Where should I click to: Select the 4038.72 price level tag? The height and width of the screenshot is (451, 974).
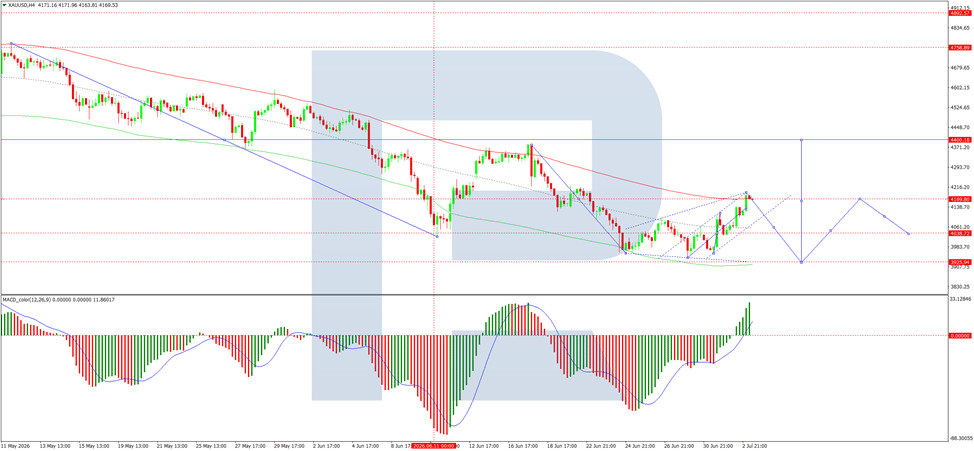pos(960,234)
